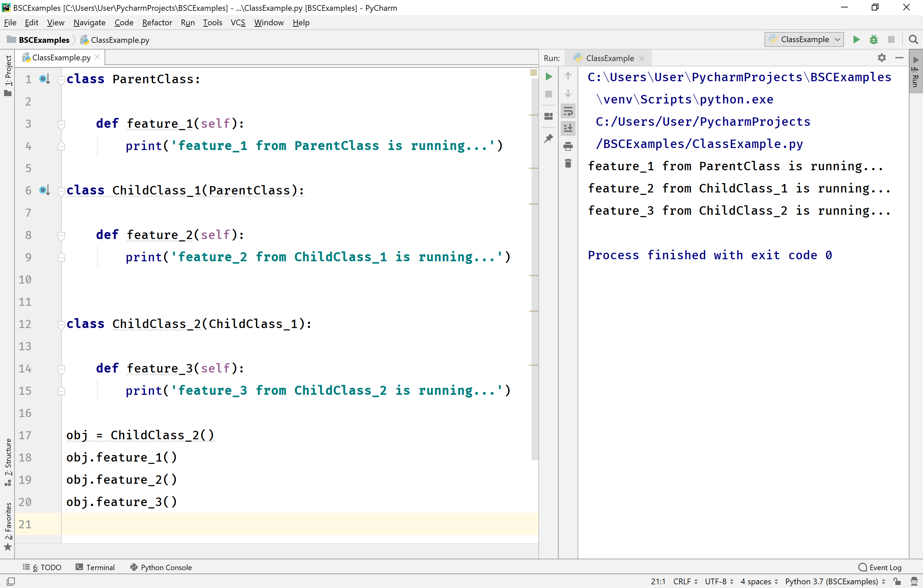The image size is (923, 588).
Task: Toggle soft-wrap in Run console
Action: (568, 111)
